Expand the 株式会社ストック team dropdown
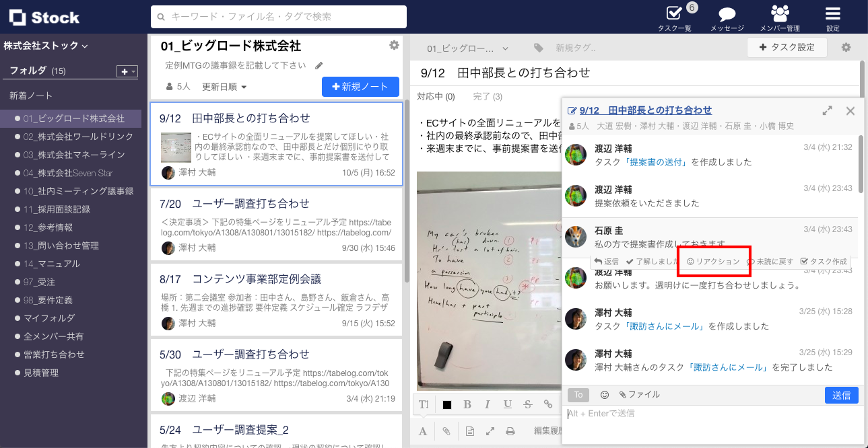Viewport: 868px width, 448px height. 46,46
